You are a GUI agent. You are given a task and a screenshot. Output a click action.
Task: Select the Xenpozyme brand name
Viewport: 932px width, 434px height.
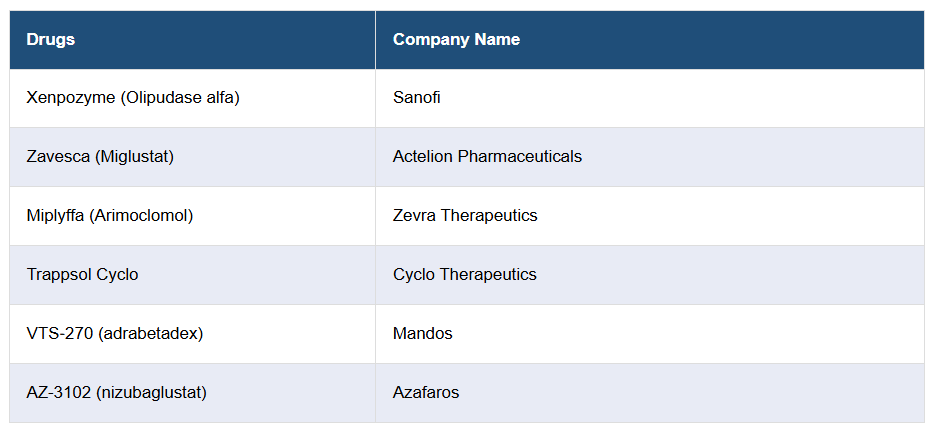click(69, 98)
